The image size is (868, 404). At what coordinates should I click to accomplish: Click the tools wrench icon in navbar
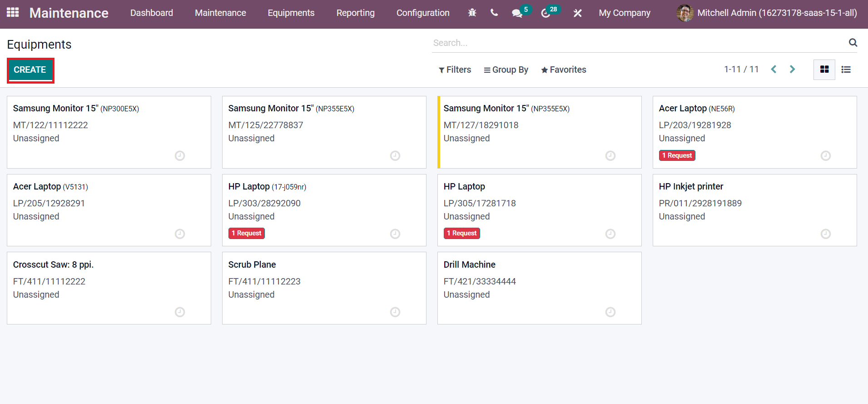(577, 13)
